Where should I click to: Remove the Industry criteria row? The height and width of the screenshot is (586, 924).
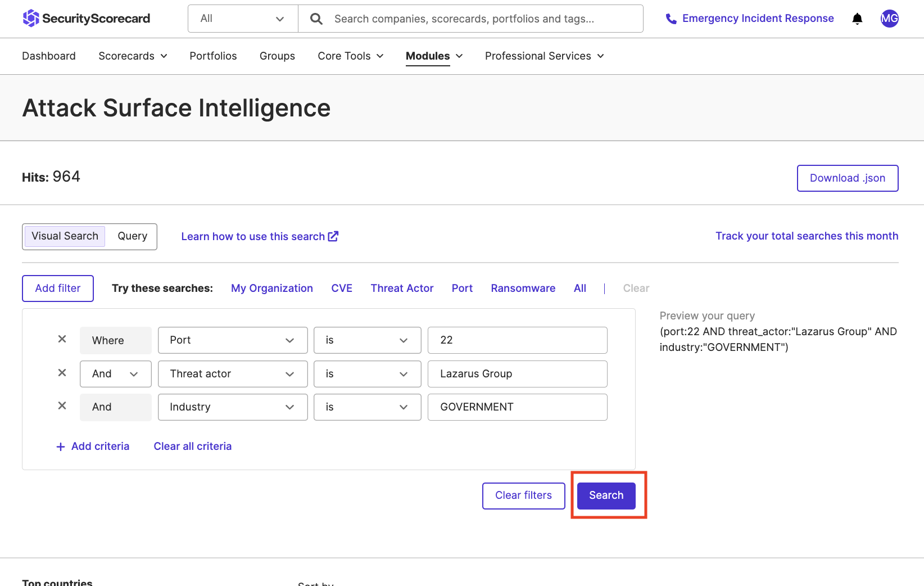click(62, 406)
